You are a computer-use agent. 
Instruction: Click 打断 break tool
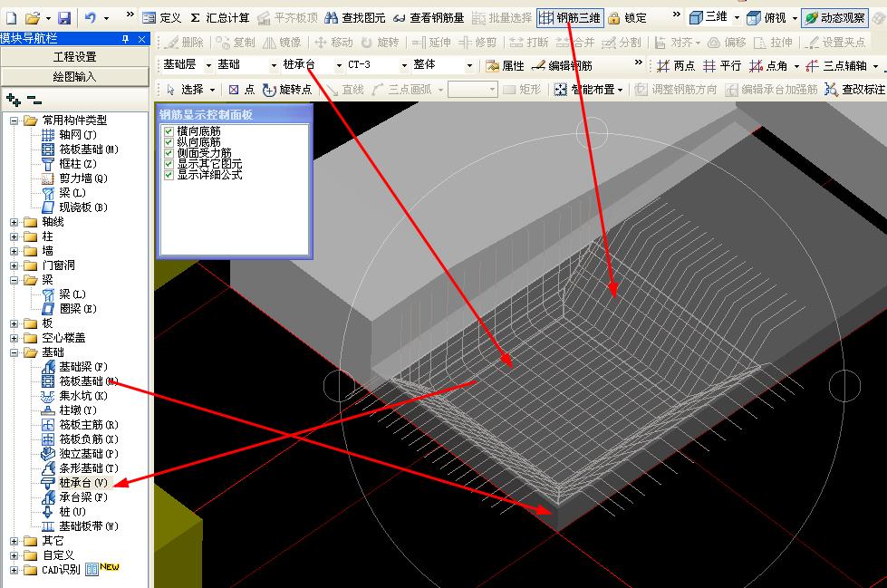pyautogui.click(x=529, y=43)
